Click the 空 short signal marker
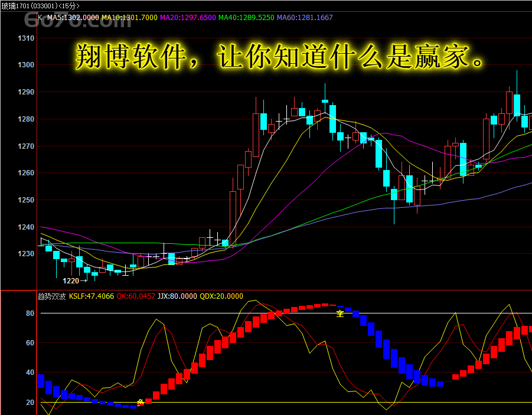The width and height of the screenshot is (532, 415). (340, 313)
